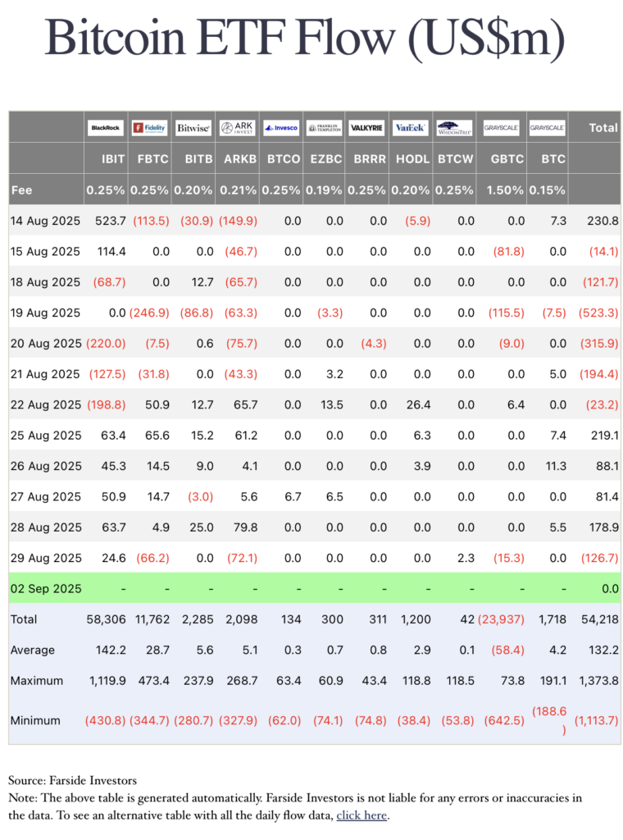623x840 pixels.
Task: Click total (194.4) for 21 Aug
Action: point(599,374)
